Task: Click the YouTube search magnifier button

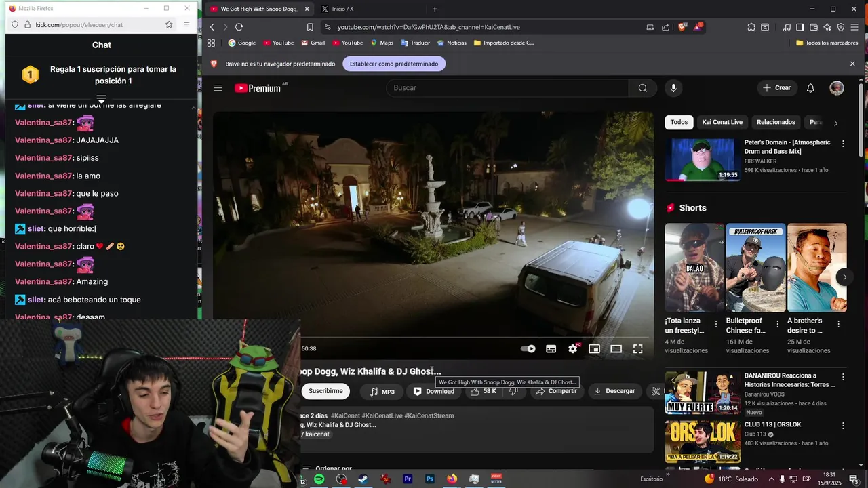Action: click(642, 88)
